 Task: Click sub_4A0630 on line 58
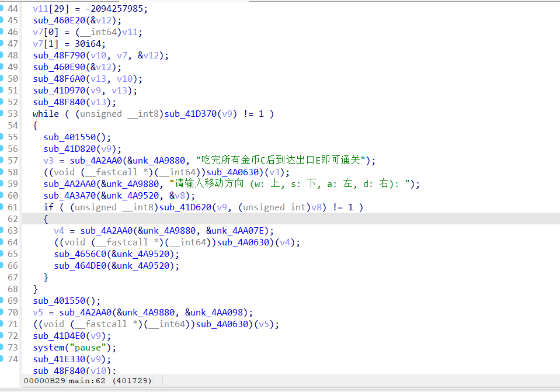(x=232, y=172)
